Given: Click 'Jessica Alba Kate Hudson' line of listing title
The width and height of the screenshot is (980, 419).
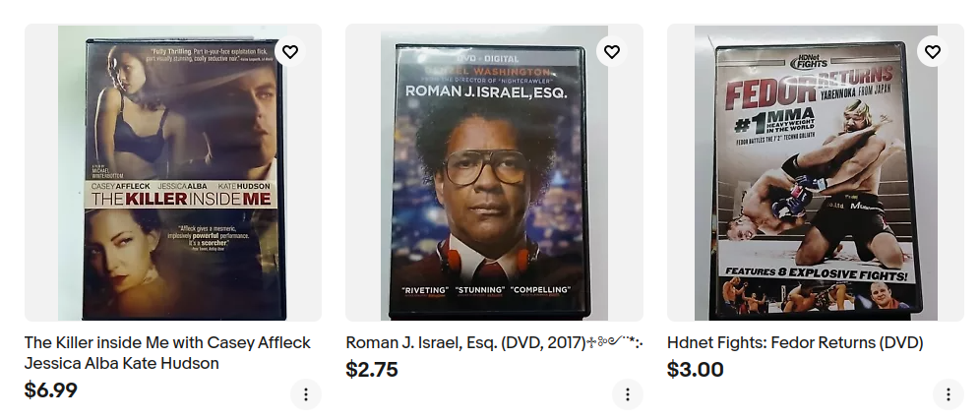Looking at the screenshot, I should coord(122,364).
